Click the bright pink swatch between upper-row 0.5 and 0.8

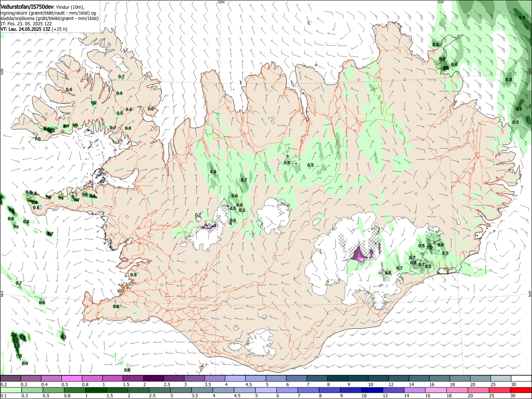(x=72, y=379)
